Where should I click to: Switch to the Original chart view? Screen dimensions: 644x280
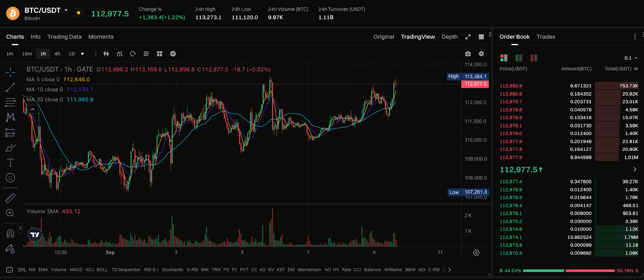384,37
